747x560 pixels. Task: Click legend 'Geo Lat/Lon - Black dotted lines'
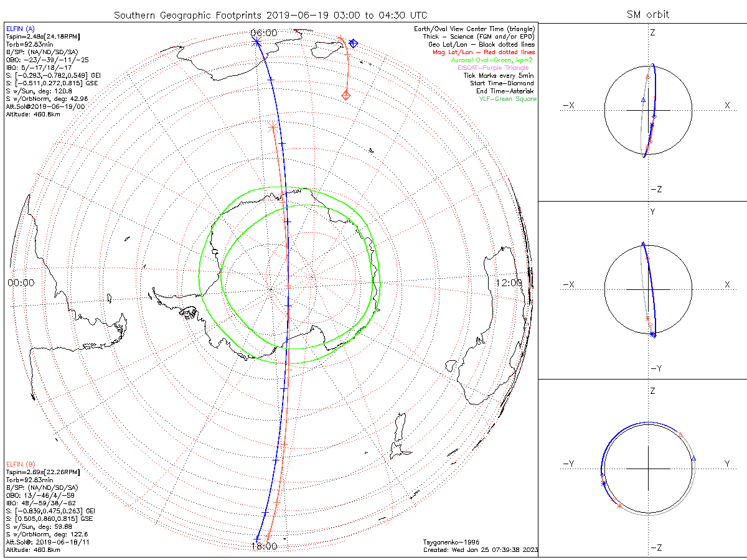(x=482, y=45)
